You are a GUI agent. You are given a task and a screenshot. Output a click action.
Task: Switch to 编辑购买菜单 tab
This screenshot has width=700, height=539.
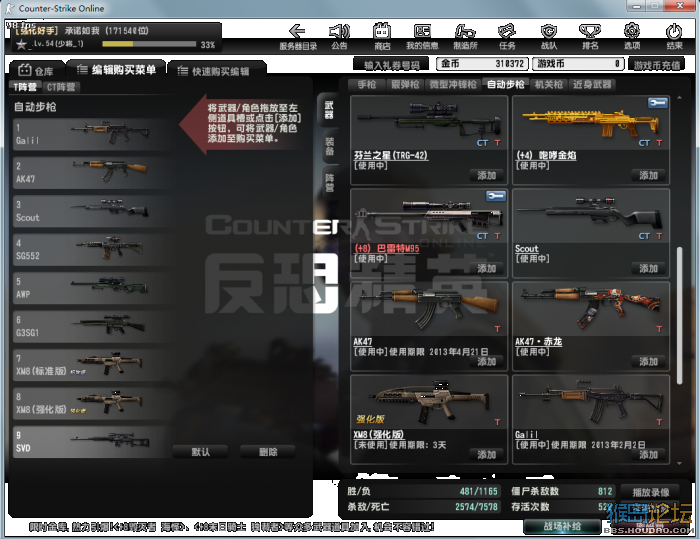[x=116, y=70]
